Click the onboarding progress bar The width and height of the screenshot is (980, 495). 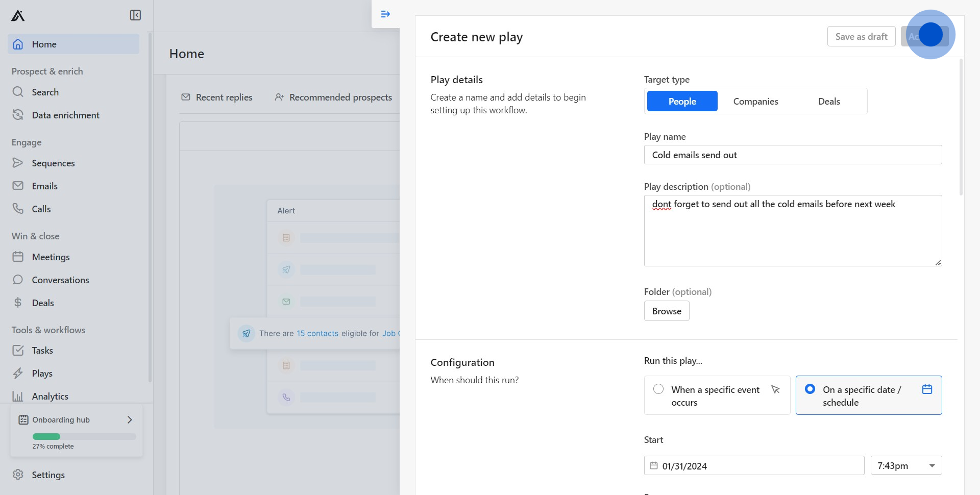84,437
